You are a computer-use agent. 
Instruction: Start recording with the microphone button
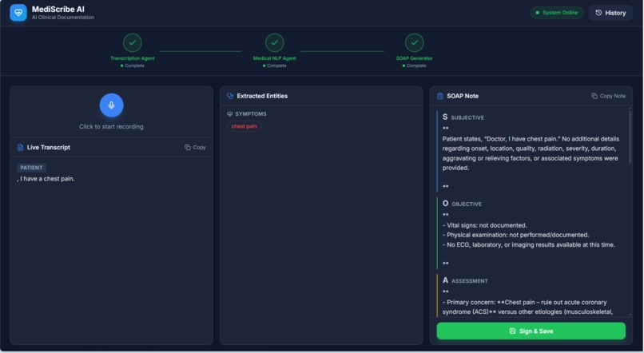(111, 105)
